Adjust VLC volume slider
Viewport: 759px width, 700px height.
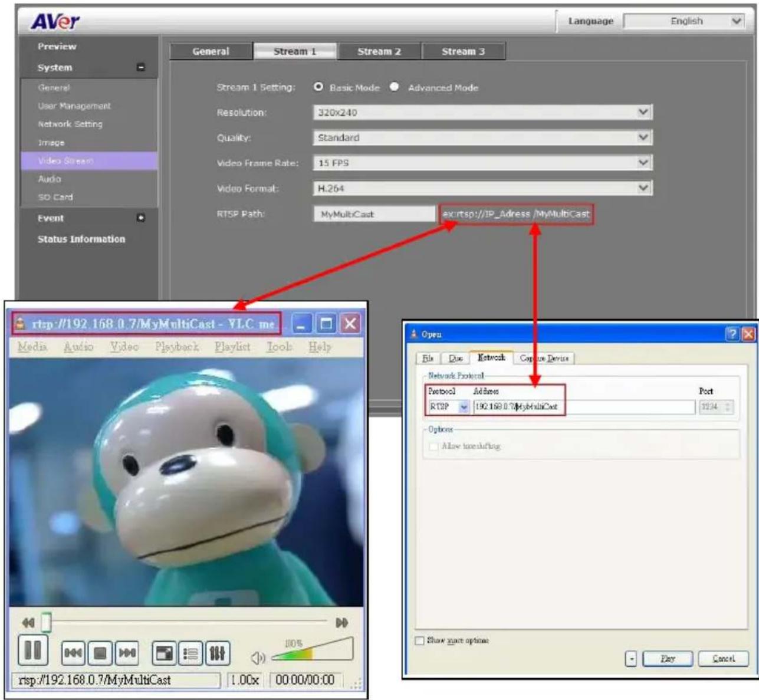pos(313,649)
